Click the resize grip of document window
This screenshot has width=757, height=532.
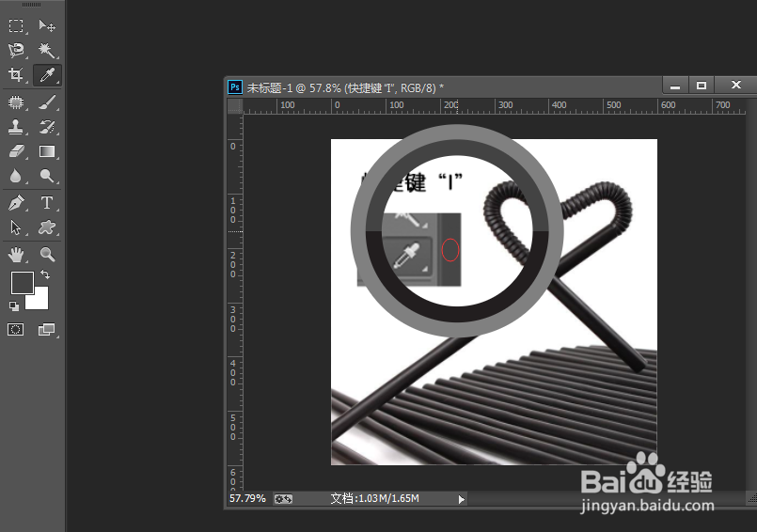(751, 499)
